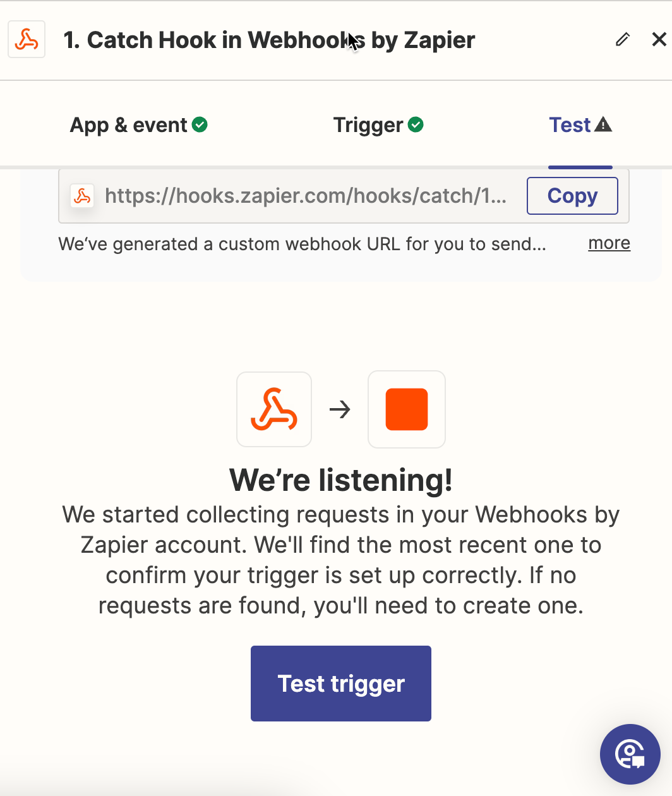The image size is (672, 796).
Task: Copy the custom webhook URL
Action: click(572, 196)
